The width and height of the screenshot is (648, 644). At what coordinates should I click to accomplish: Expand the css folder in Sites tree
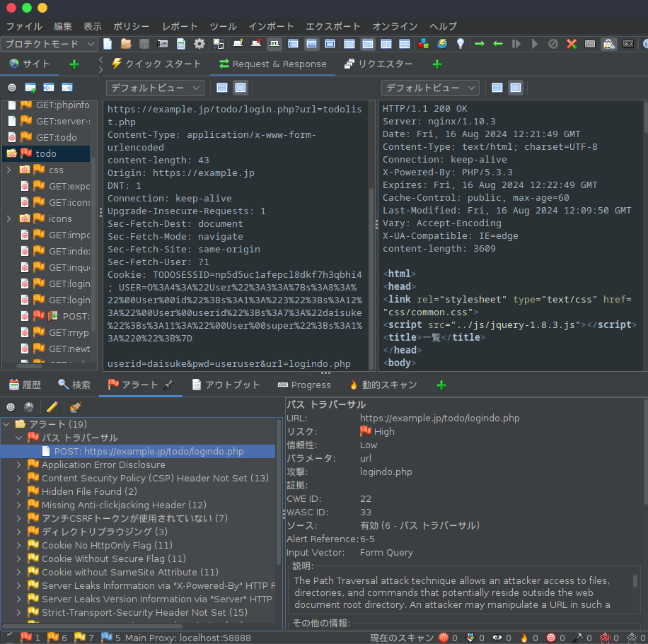8,170
